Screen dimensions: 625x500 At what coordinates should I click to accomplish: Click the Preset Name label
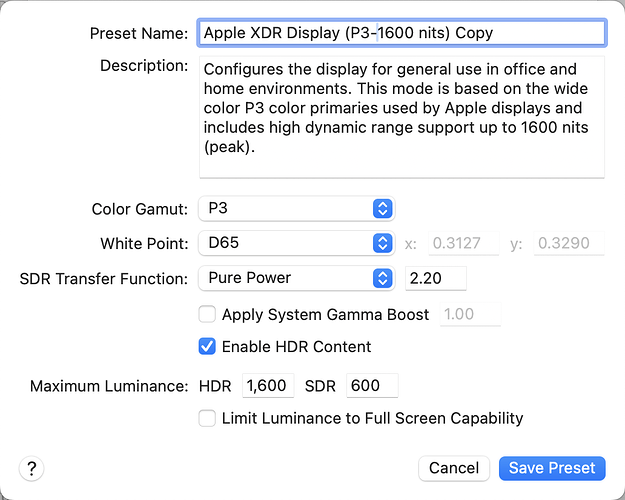point(139,33)
